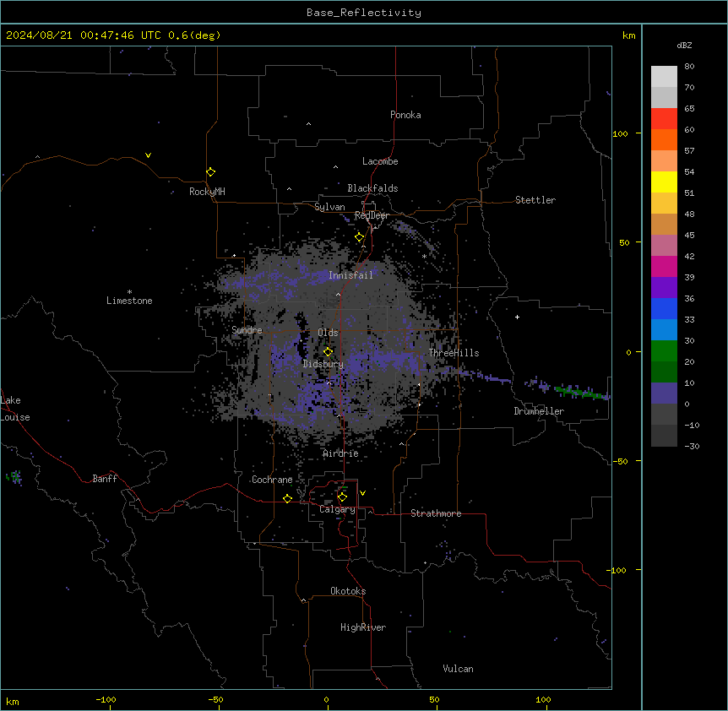Click the -50 tick label on the right axis
Image resolution: width=728 pixels, height=711 pixels.
(620, 461)
